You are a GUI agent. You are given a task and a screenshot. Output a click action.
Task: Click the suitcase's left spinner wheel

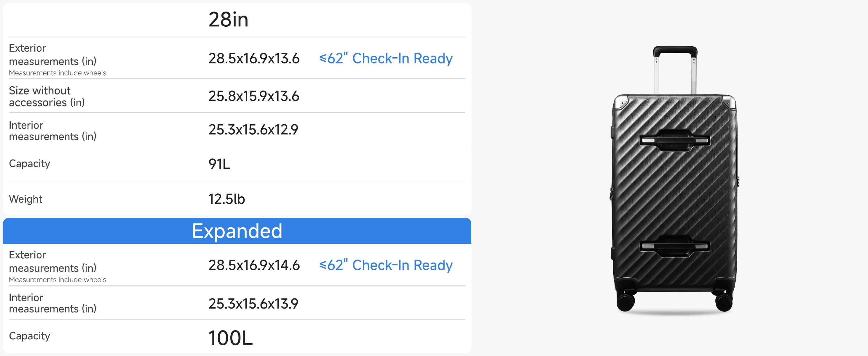click(x=626, y=301)
